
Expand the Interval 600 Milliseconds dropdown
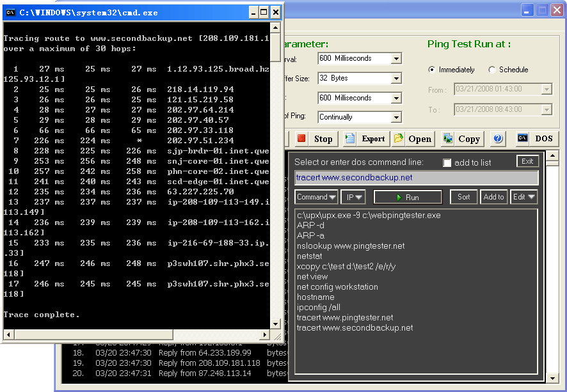(396, 58)
